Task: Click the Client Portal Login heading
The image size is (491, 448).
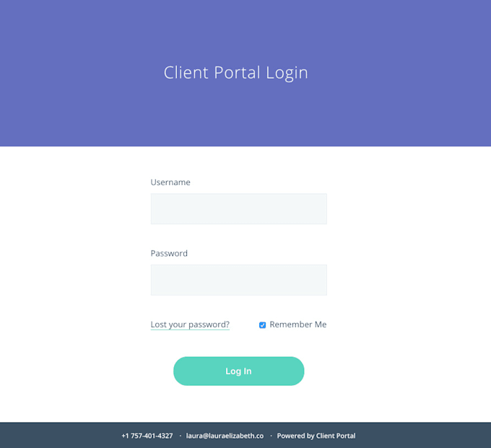Action: 236,73
